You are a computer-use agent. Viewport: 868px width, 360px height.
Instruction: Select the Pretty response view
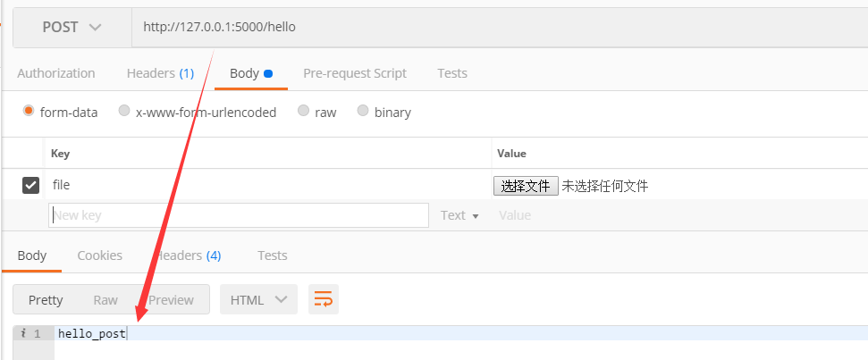[46, 299]
